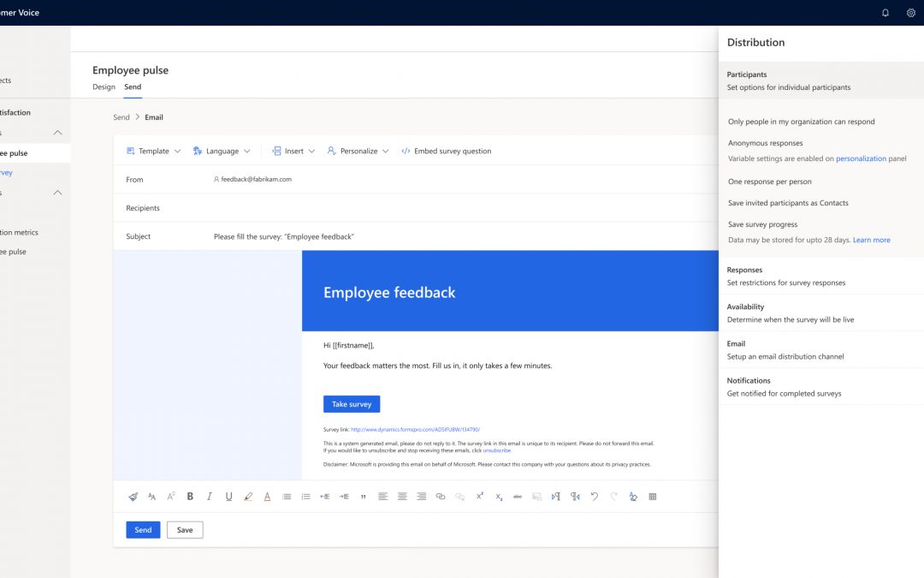Insert a table
Viewport: 924px width, 578px height.
(x=652, y=497)
